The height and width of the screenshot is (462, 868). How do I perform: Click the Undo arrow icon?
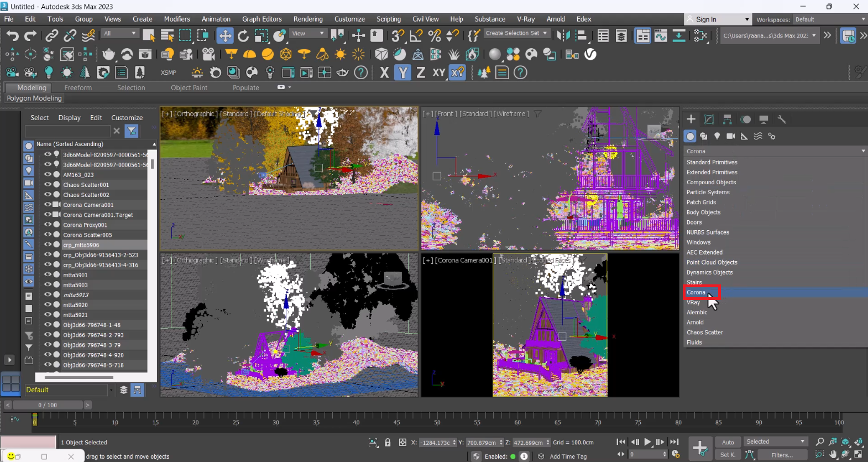[12, 36]
